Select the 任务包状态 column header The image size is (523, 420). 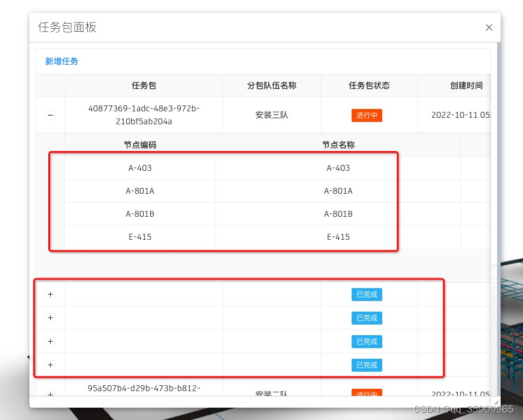pos(369,85)
